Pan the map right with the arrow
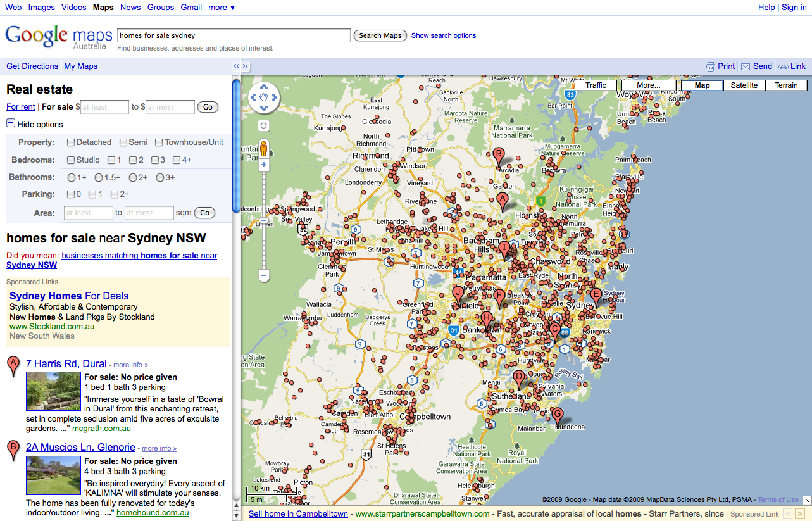The height and width of the screenshot is (521, 812). (x=275, y=97)
